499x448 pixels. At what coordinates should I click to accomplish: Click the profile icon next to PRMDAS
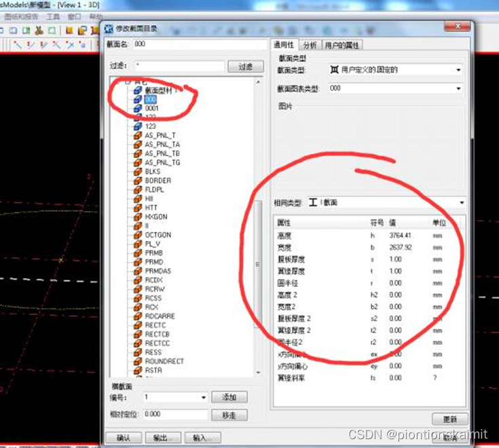click(137, 271)
